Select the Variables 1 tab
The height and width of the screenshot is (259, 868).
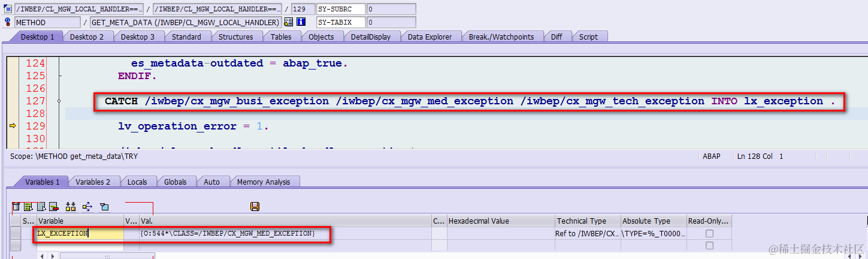[x=42, y=182]
